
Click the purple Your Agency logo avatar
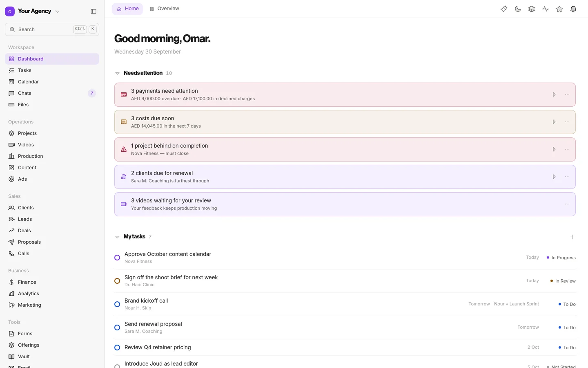click(10, 11)
